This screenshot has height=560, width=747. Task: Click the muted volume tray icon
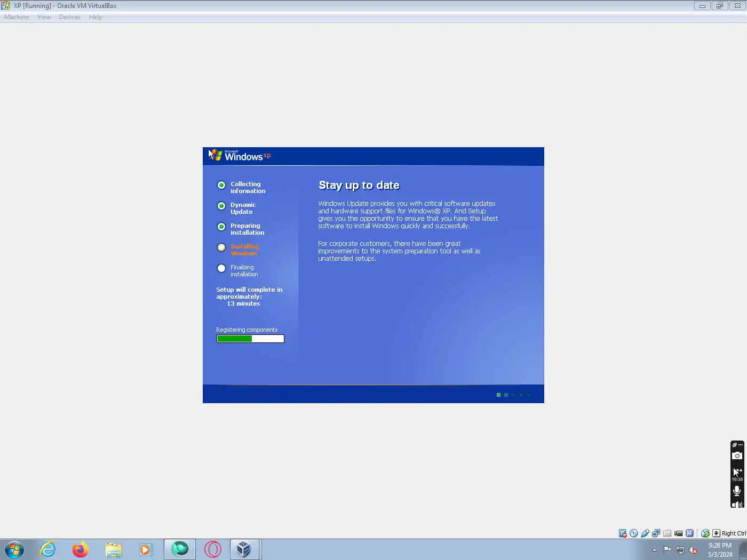[693, 550]
